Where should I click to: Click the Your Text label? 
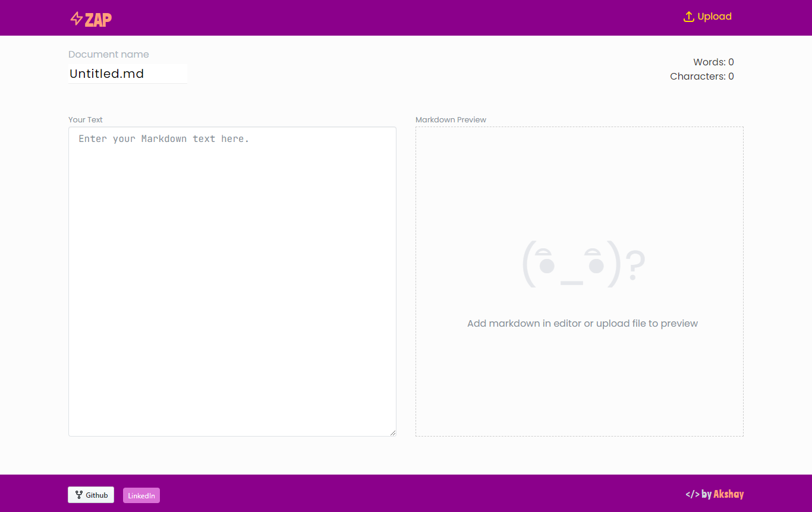(86, 119)
